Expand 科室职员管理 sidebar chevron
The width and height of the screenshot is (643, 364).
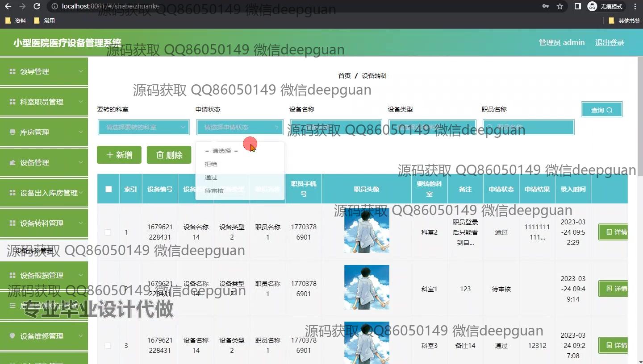click(81, 102)
